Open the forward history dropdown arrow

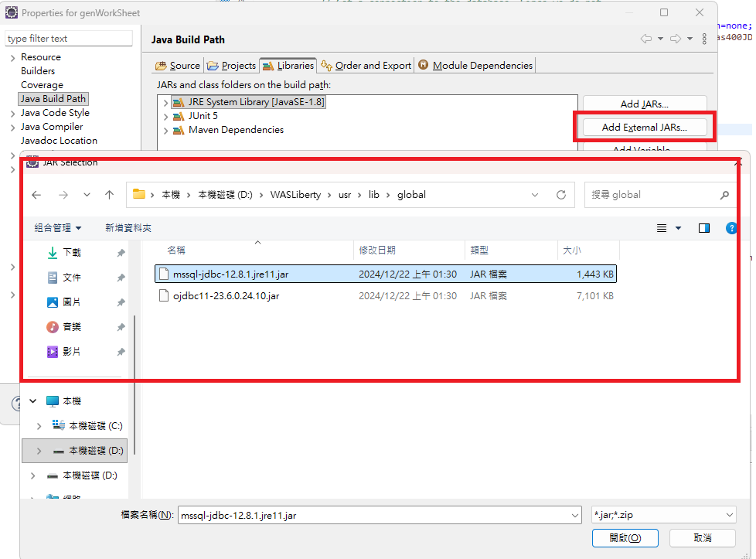pyautogui.click(x=690, y=39)
